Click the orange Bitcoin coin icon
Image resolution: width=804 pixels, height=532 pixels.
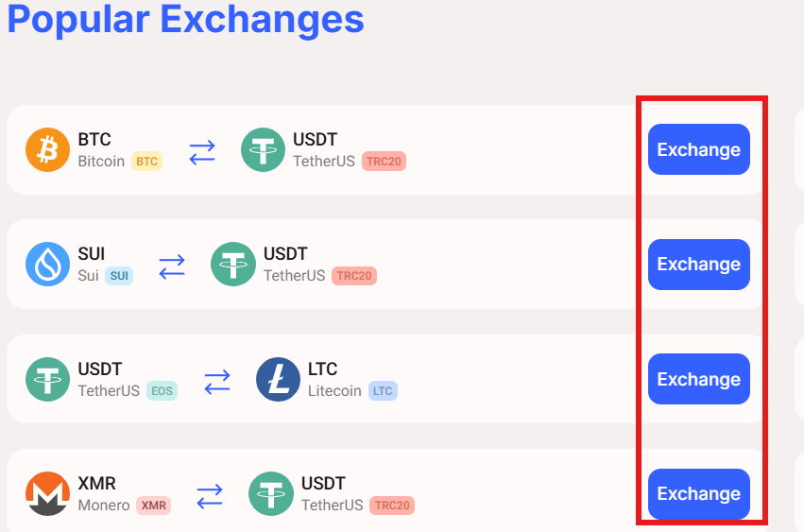pyautogui.click(x=47, y=150)
